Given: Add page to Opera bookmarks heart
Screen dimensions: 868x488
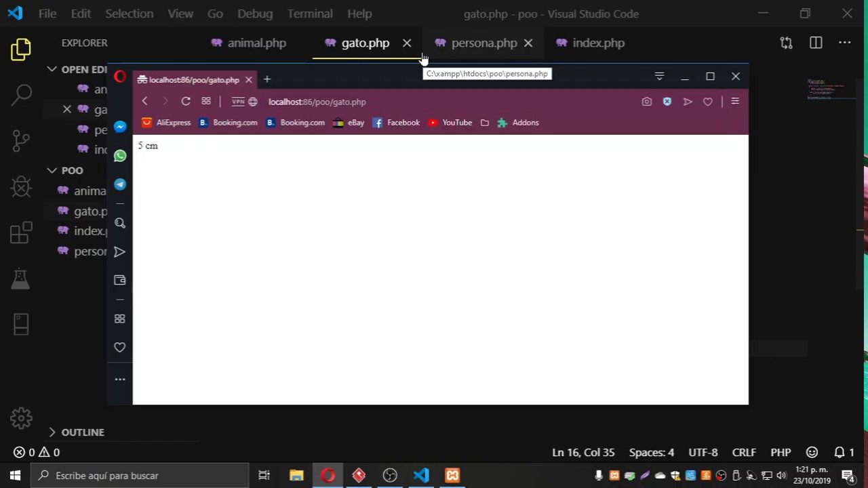Looking at the screenshot, I should pos(707,102).
